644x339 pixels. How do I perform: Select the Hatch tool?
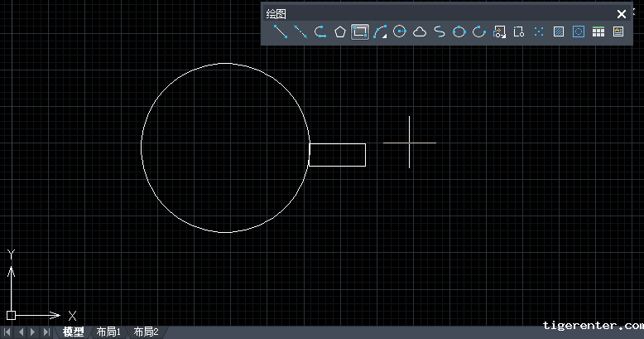559,32
